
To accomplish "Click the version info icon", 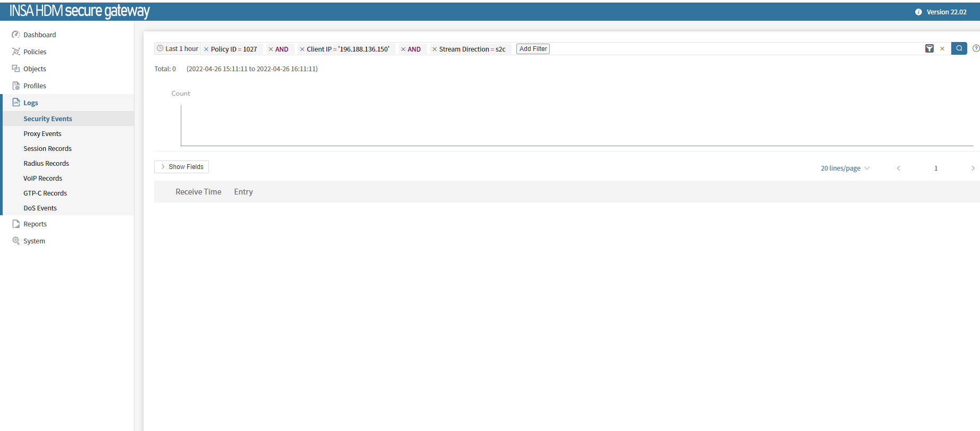I will coord(918,12).
